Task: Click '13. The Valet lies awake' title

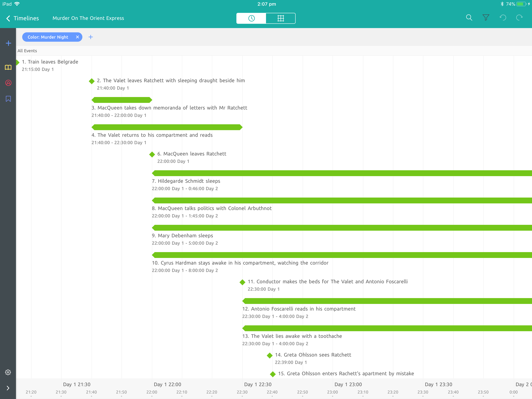Action: pyautogui.click(x=292, y=336)
